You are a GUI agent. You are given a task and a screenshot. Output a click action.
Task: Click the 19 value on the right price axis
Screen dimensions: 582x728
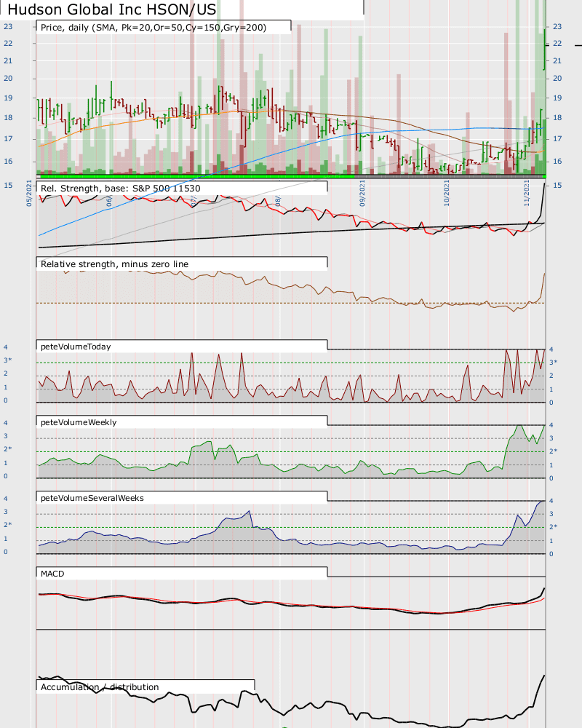557,98
